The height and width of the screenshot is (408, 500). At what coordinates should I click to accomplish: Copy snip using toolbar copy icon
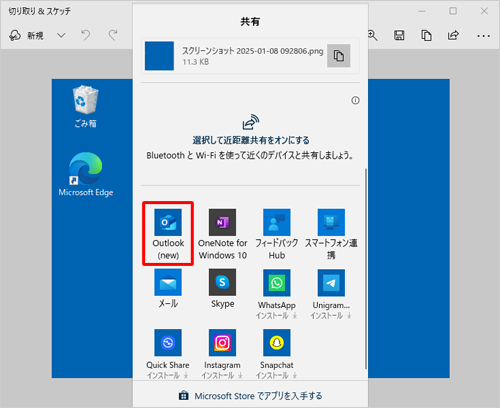pyautogui.click(x=426, y=35)
